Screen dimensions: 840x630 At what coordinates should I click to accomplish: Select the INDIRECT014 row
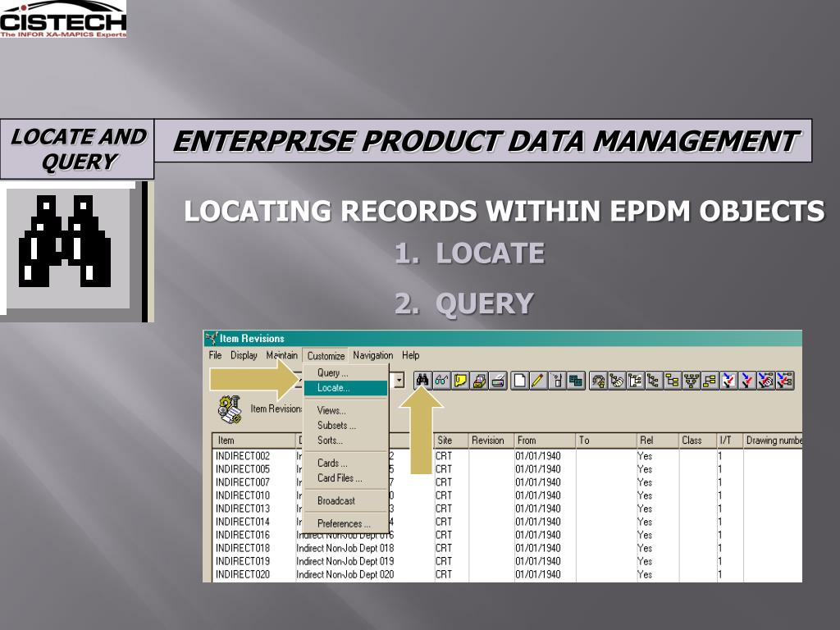pos(507,522)
